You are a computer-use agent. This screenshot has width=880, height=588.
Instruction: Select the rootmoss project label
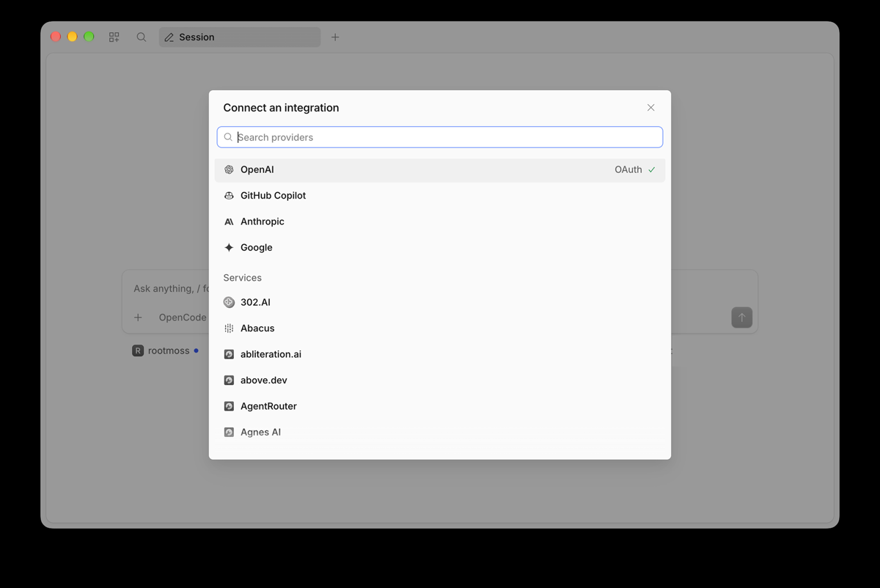(169, 350)
